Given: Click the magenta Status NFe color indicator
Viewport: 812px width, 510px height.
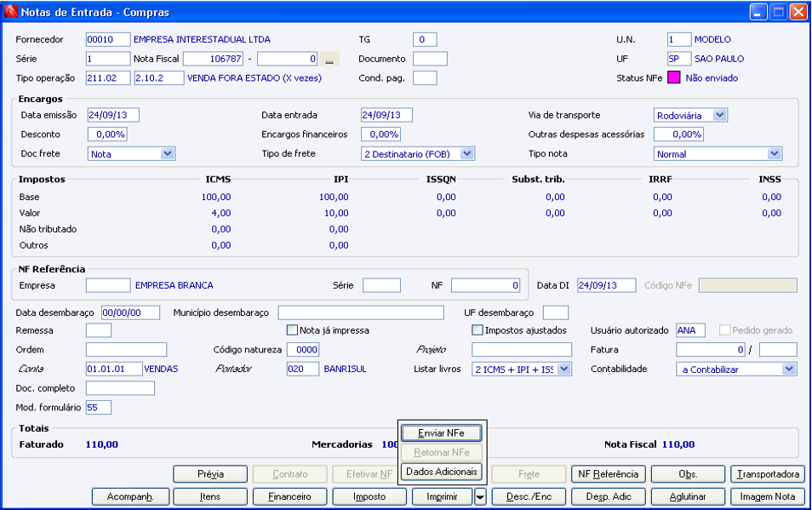Looking at the screenshot, I should tap(673, 77).
